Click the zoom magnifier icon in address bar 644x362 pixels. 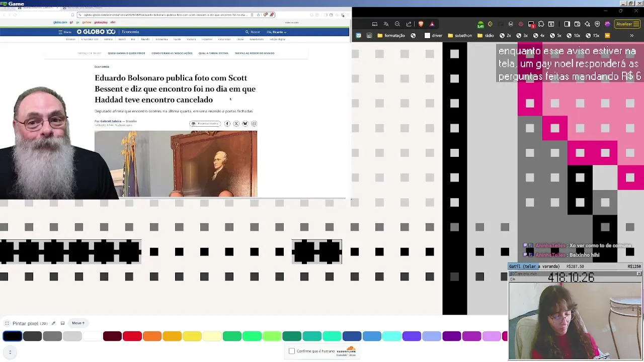pos(397,24)
